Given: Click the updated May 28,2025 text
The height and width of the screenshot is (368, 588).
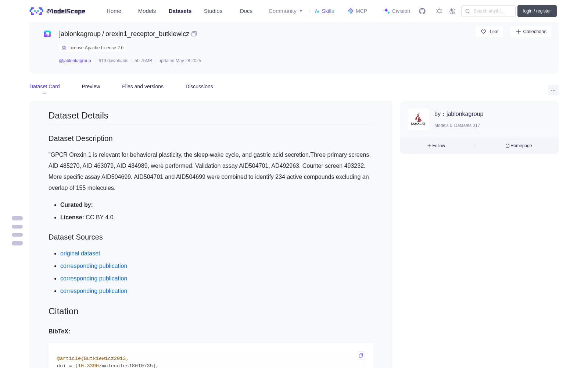Looking at the screenshot, I should pyautogui.click(x=180, y=61).
